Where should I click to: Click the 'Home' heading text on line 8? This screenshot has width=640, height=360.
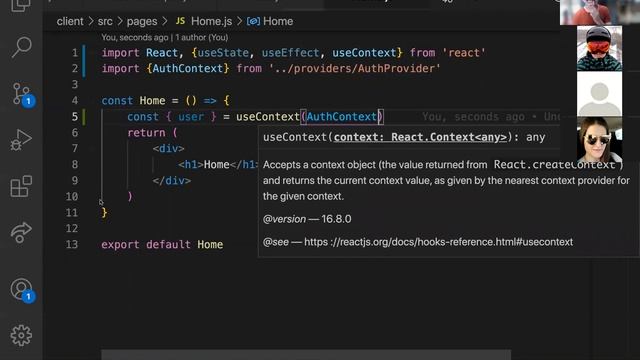tap(216, 164)
